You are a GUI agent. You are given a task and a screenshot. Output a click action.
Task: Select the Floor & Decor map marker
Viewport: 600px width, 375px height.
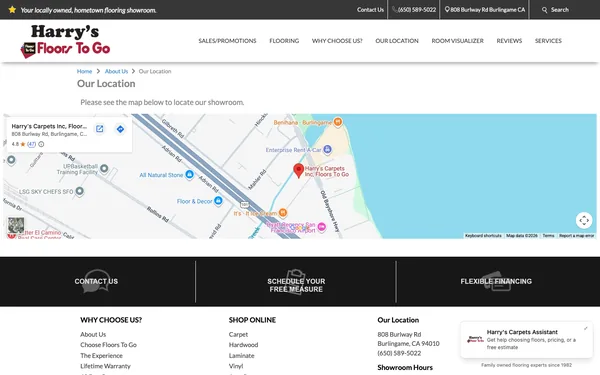click(x=218, y=201)
